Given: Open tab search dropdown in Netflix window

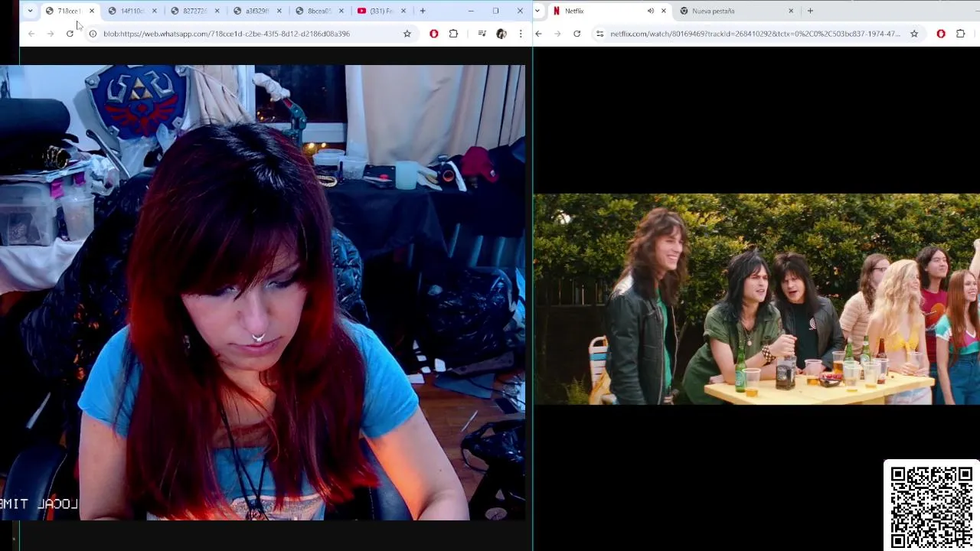Looking at the screenshot, I should (x=537, y=11).
